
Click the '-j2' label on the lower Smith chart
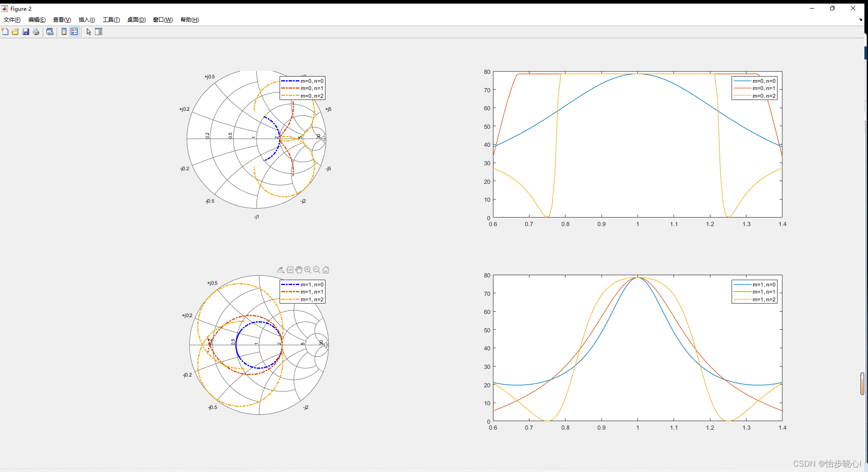pos(306,407)
